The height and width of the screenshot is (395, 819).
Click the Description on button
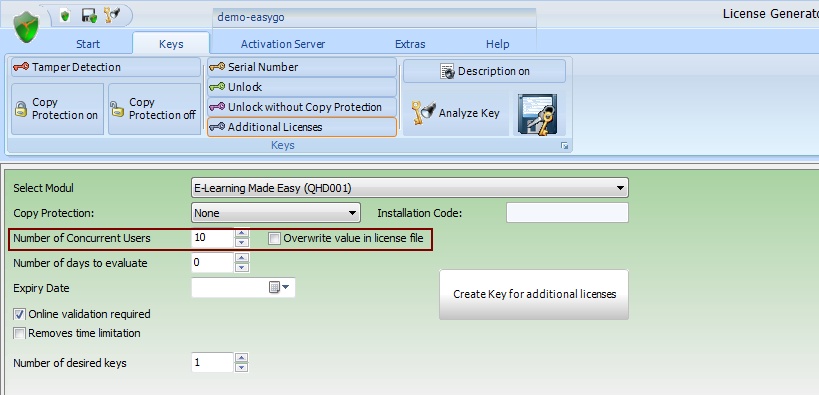pos(484,71)
